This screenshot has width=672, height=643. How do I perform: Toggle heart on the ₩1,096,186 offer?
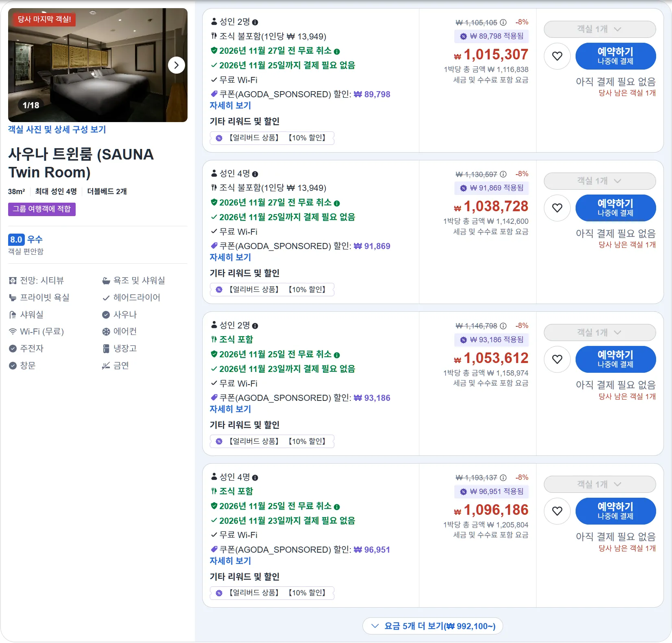557,511
